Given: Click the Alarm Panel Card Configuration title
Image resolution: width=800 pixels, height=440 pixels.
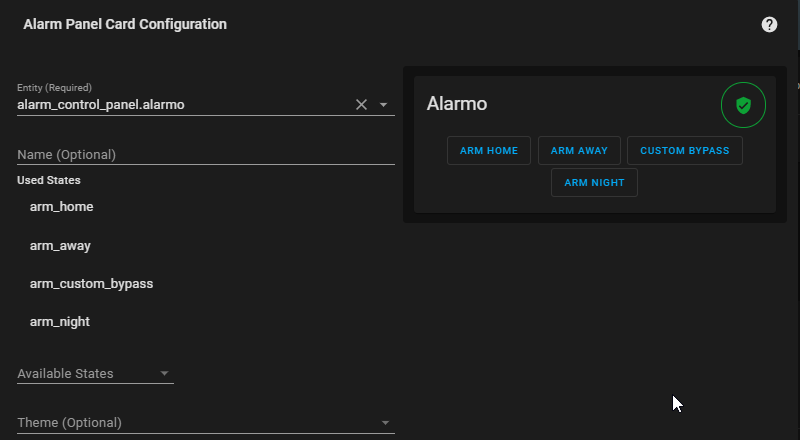Looking at the screenshot, I should pyautogui.click(x=125, y=24).
